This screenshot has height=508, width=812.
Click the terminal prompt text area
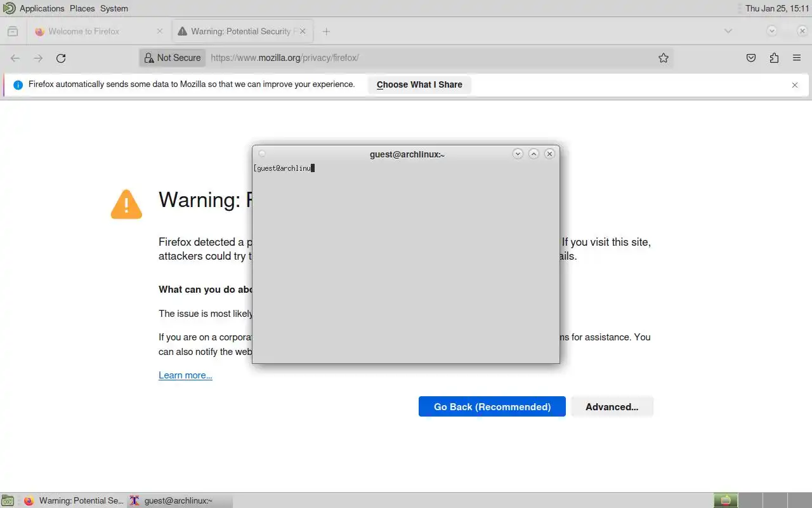(x=406, y=262)
